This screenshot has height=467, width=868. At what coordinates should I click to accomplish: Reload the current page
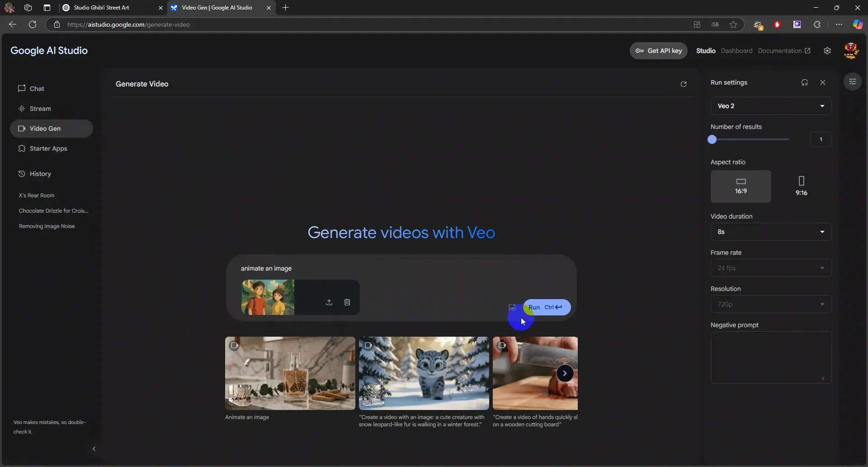[33, 24]
